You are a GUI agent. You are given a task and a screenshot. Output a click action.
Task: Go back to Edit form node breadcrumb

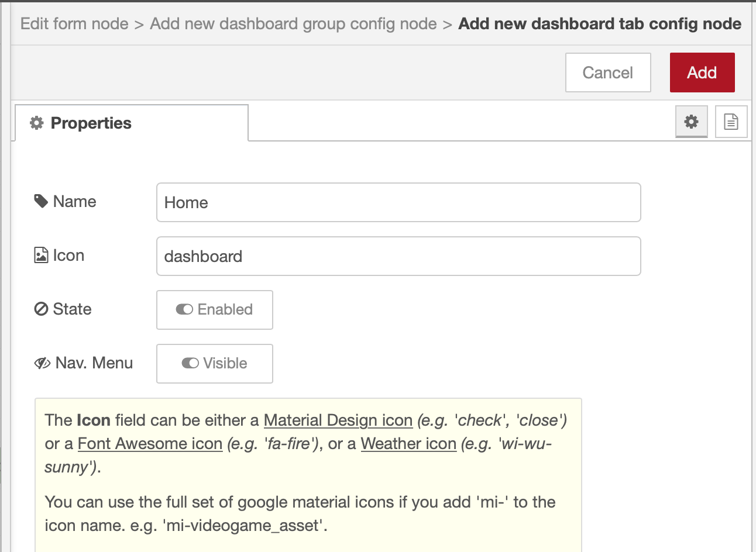(74, 24)
